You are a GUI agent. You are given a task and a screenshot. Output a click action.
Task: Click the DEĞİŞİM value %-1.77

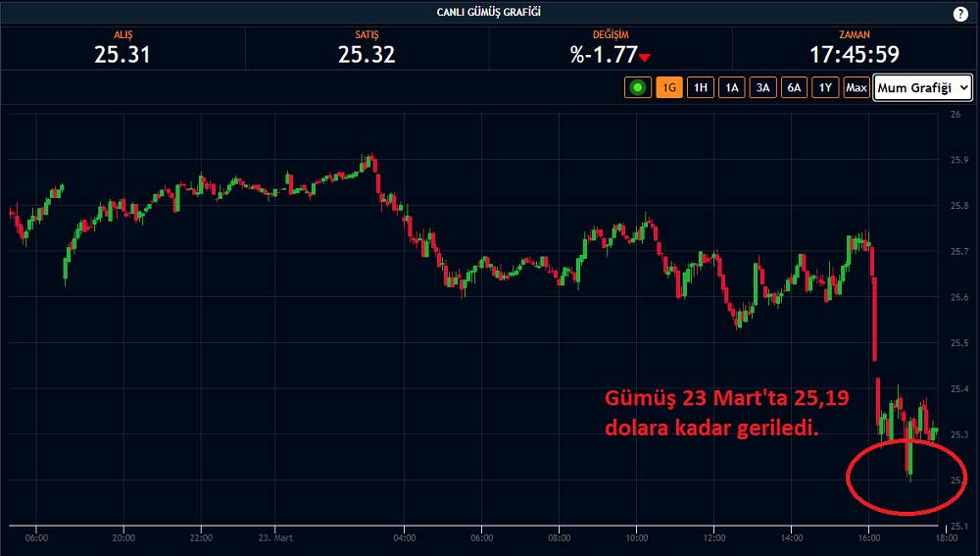click(604, 55)
